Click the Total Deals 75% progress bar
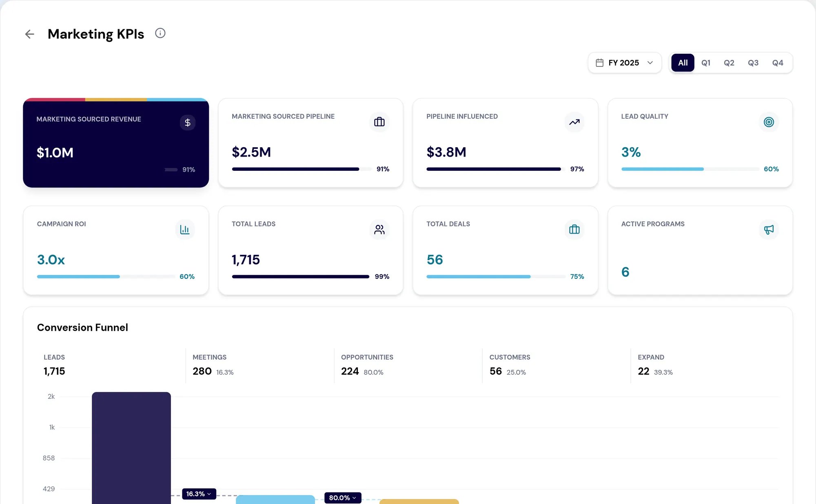Viewport: 816px width, 504px height. tap(496, 277)
